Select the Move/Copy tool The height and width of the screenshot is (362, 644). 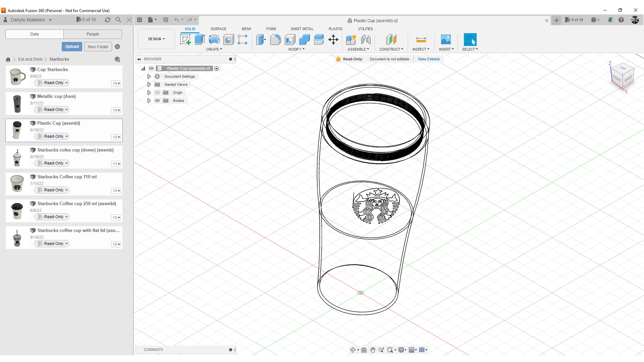pos(333,40)
